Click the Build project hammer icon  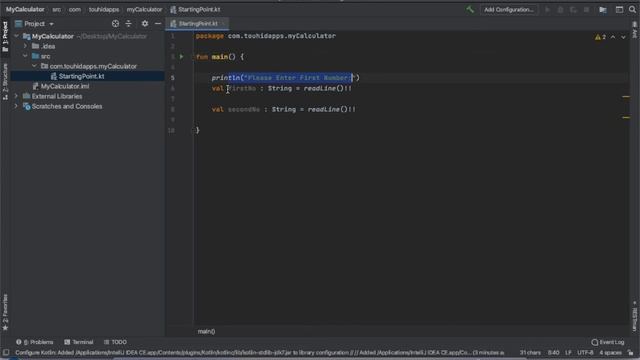pyautogui.click(x=470, y=9)
